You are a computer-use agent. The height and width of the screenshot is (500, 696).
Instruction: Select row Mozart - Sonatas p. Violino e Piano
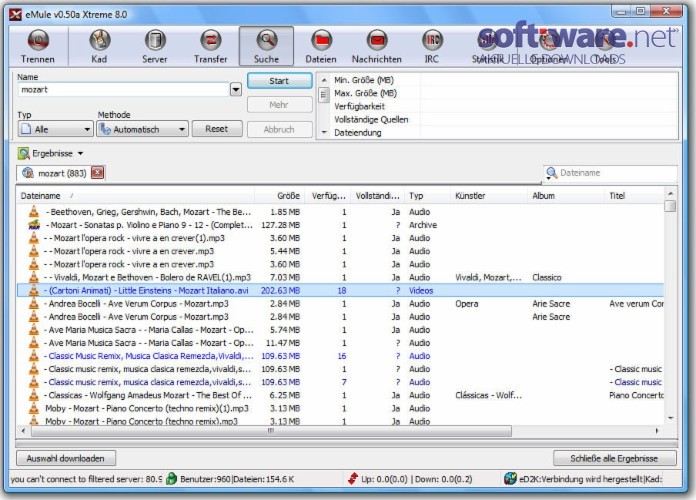coord(340,225)
